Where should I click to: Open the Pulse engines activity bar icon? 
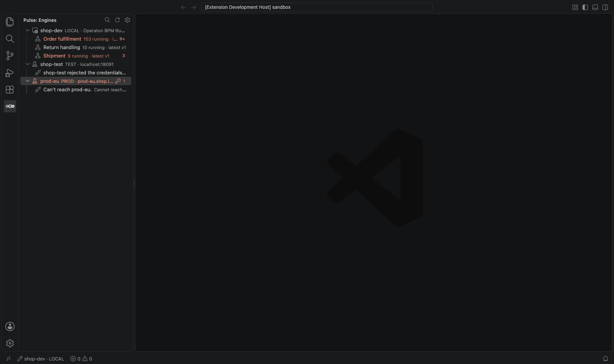click(x=10, y=106)
